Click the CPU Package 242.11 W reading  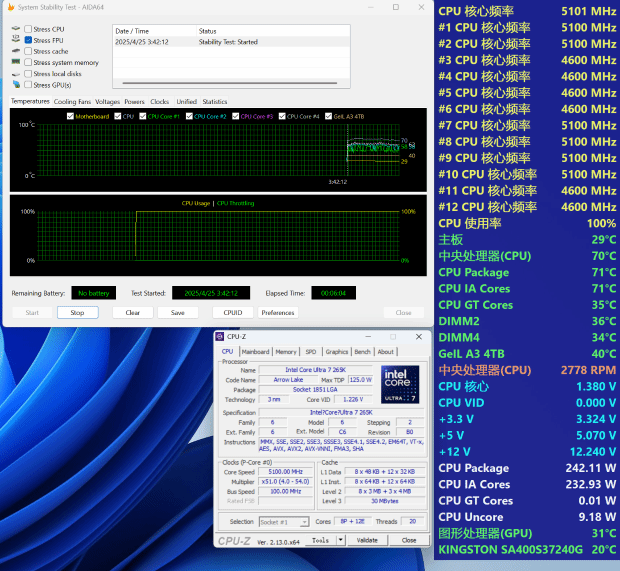pyautogui.click(x=527, y=468)
